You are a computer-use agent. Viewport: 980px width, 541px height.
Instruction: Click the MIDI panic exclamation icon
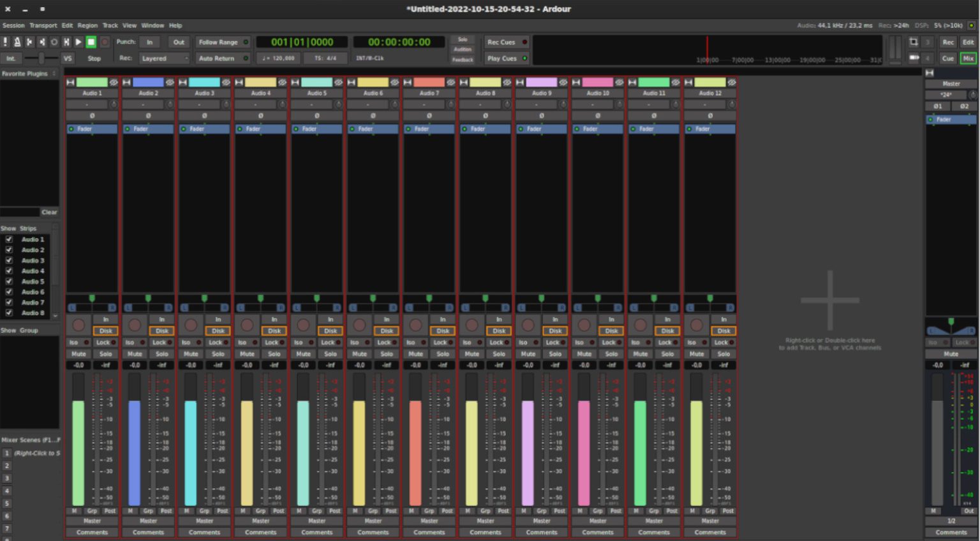point(6,42)
